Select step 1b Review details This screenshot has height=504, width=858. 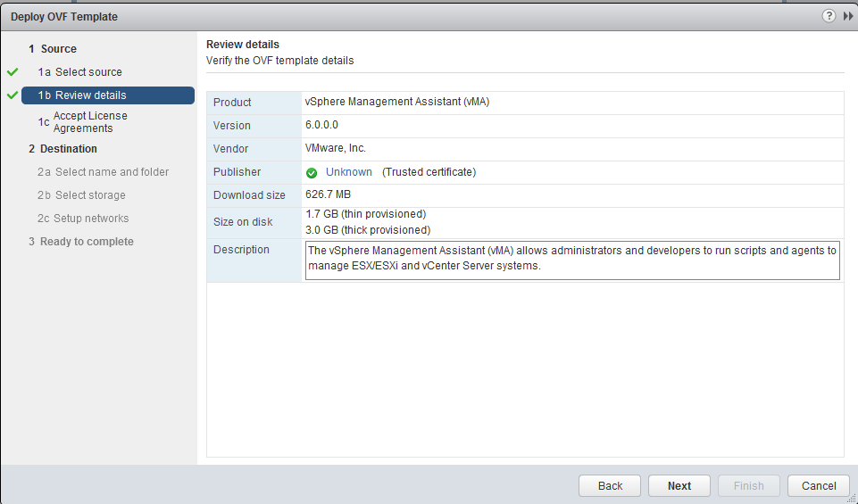[x=108, y=95]
